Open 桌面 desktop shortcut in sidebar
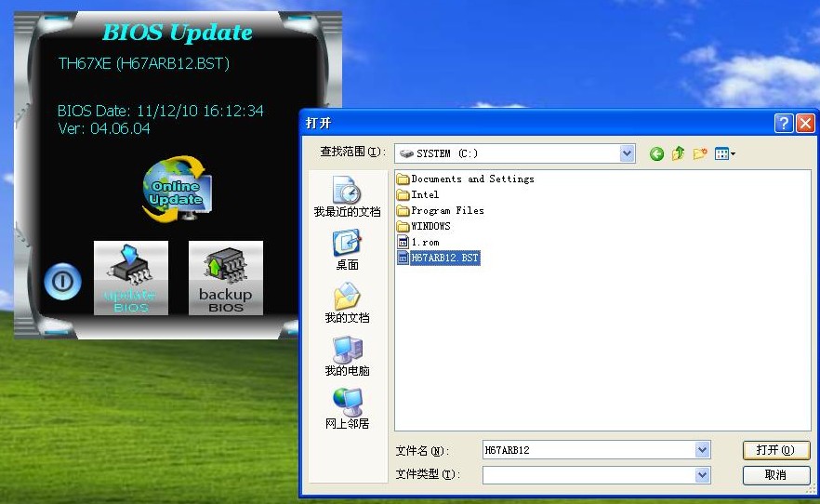Screen dimensions: 820x504 click(347, 250)
